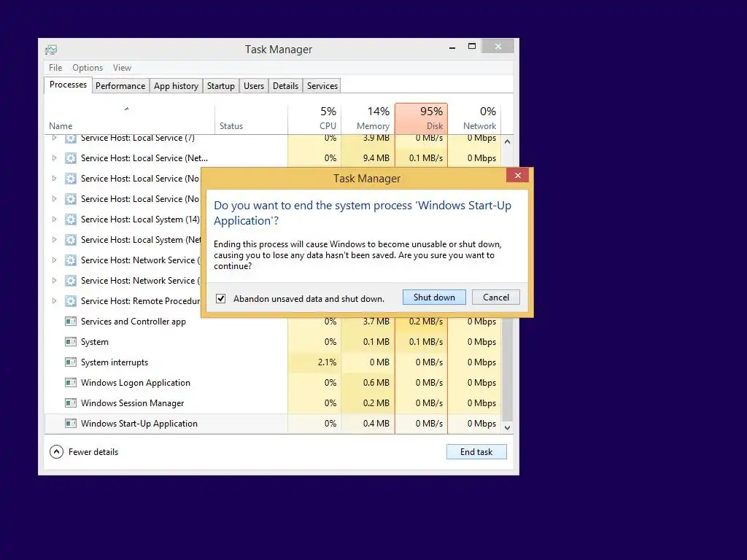Select the Windows Logon Application row

273,383
